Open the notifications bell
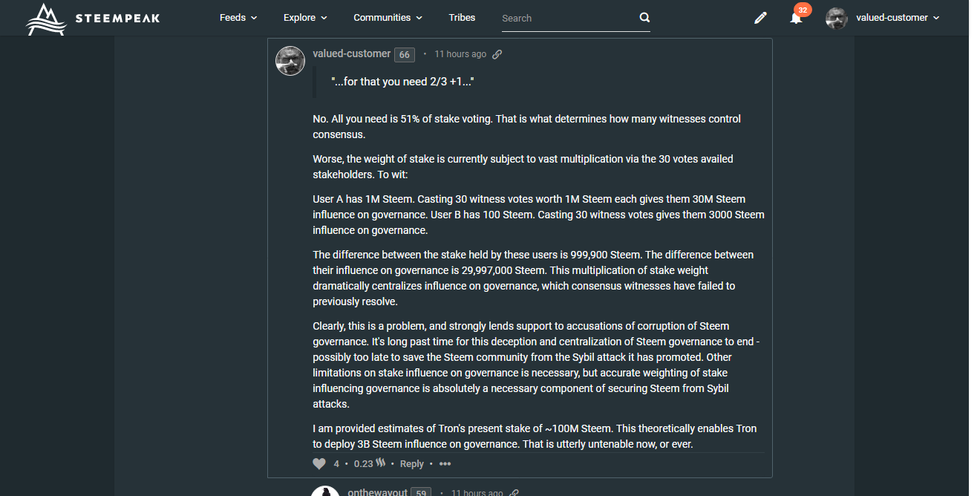 (x=796, y=18)
